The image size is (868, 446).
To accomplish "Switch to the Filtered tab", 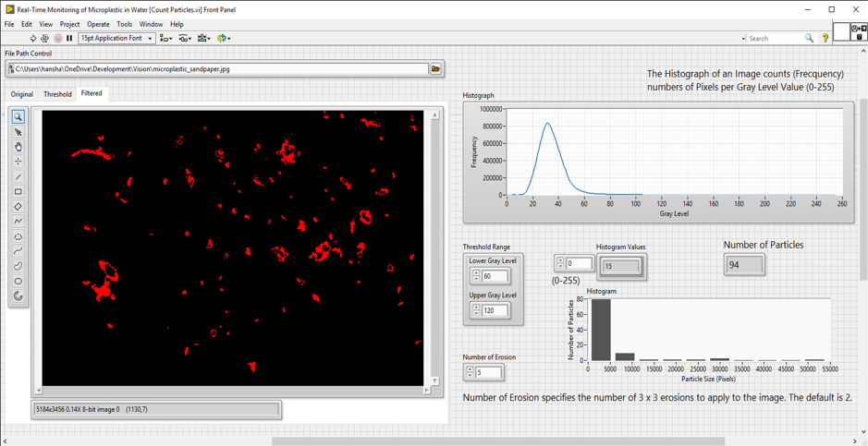I will (x=92, y=93).
